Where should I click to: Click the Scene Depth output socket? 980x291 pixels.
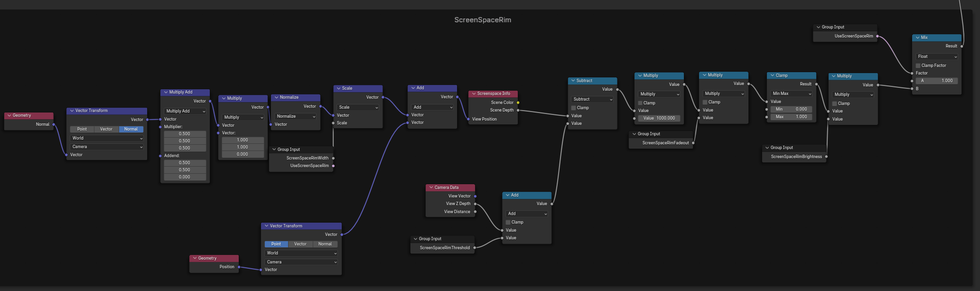tap(518, 110)
